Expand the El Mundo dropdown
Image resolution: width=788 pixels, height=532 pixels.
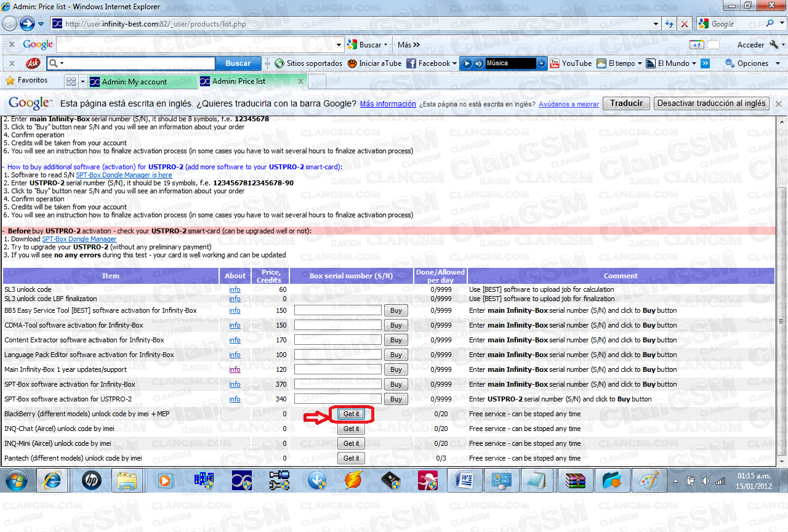tap(694, 63)
